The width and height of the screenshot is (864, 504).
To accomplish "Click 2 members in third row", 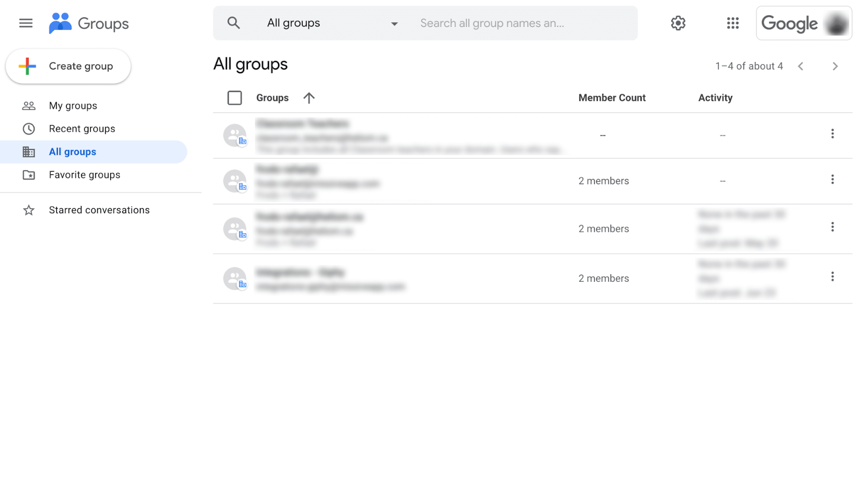I will [604, 229].
